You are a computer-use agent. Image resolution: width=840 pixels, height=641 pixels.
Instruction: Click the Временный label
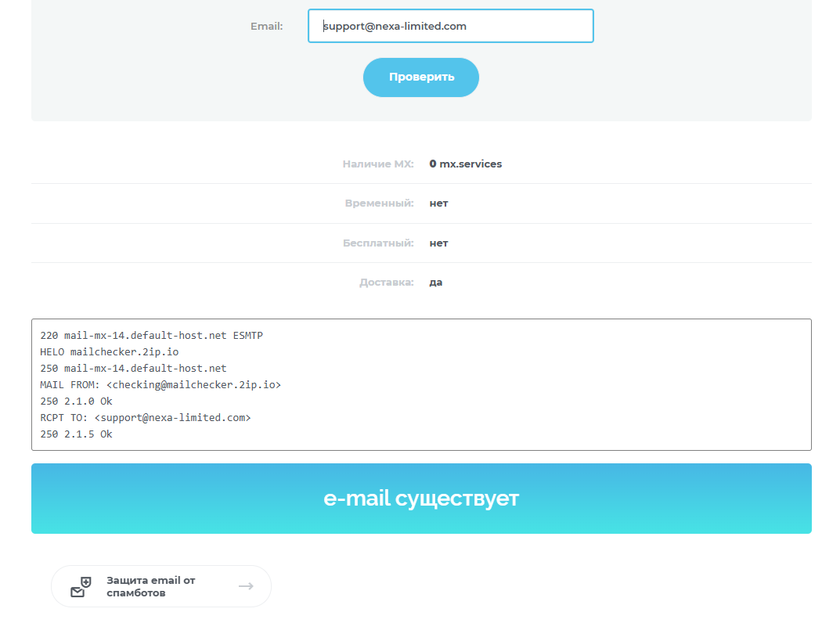tap(379, 203)
